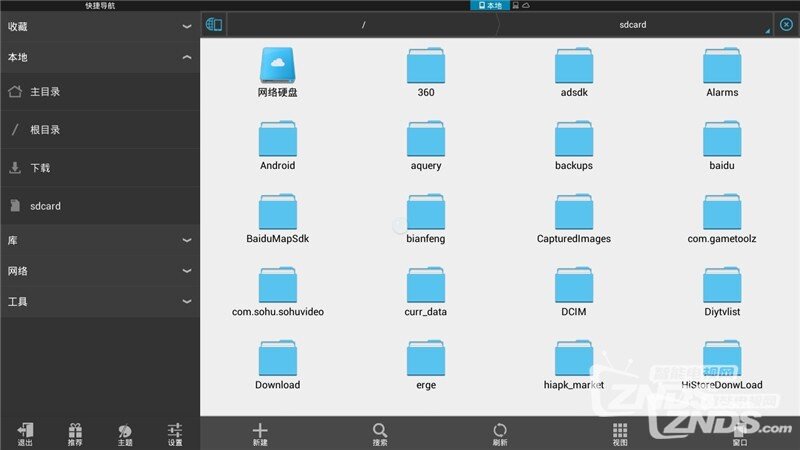Expand the 工具 tools section
The width and height of the screenshot is (800, 450).
100,302
